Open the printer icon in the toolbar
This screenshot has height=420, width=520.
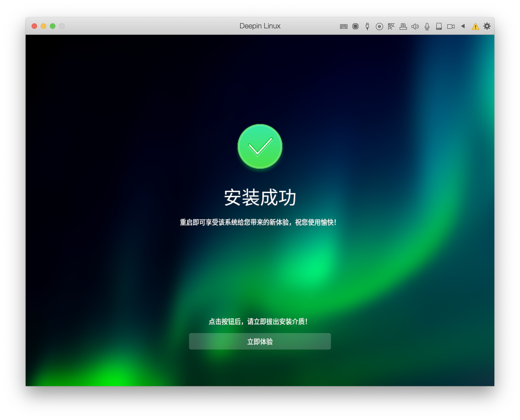coord(403,26)
